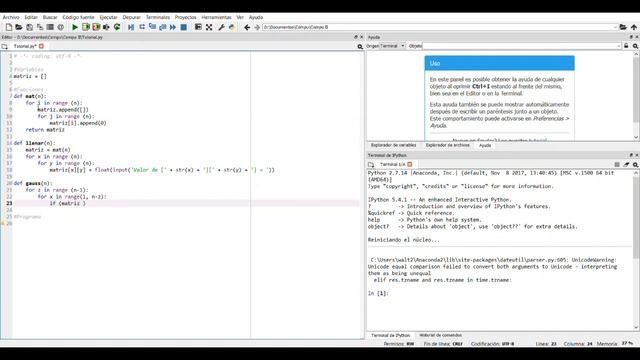
Task: Run cell and advance toolbar icon
Action: click(96, 27)
